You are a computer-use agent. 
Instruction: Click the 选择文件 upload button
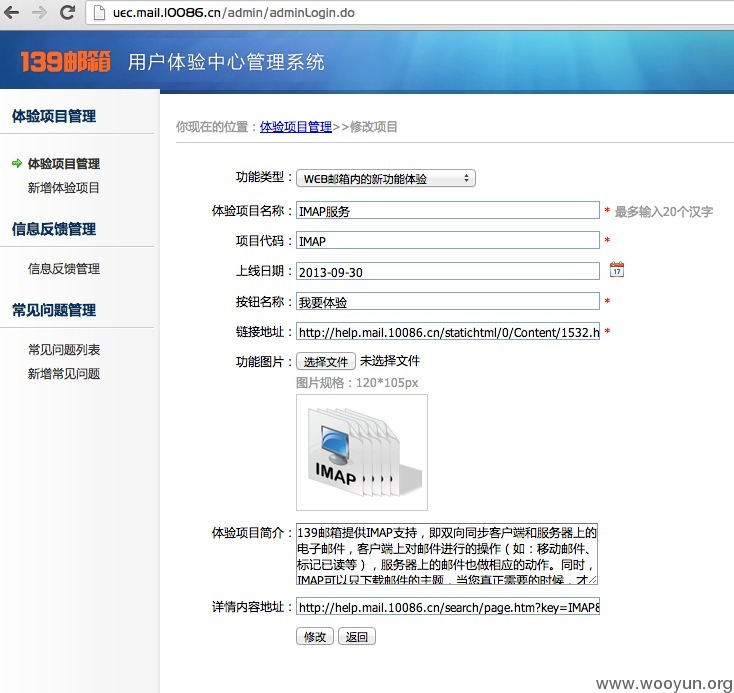point(326,361)
